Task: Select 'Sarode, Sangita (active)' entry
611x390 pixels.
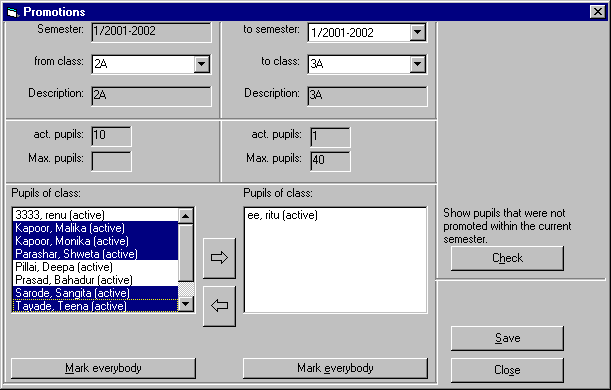Action: (x=96, y=293)
